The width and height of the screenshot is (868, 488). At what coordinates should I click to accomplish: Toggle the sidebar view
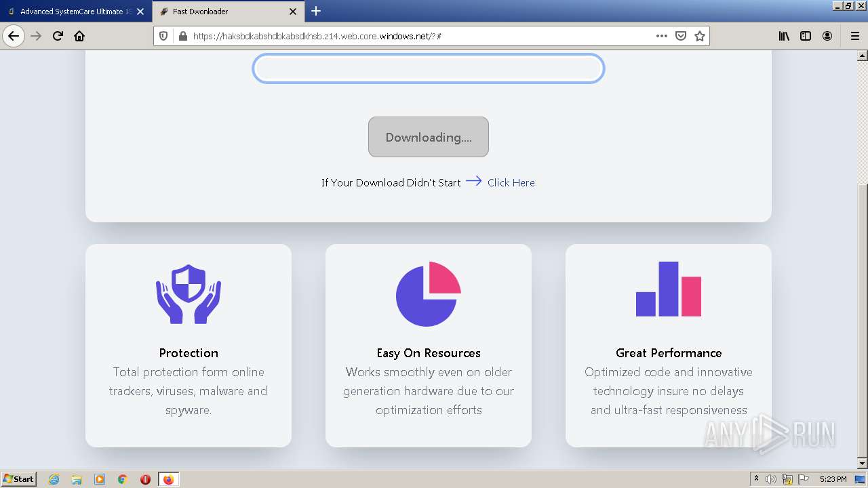tap(806, 36)
